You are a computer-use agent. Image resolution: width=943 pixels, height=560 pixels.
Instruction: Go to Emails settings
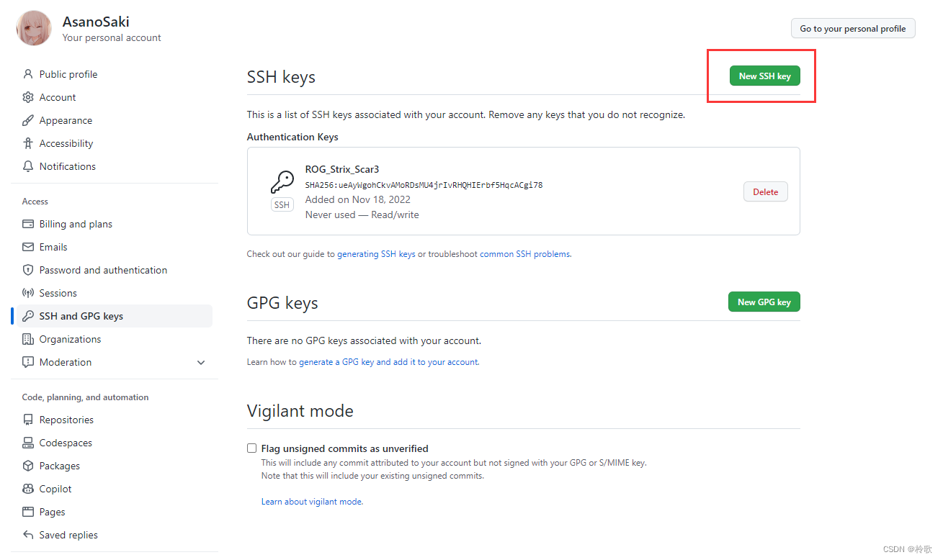[x=53, y=247]
